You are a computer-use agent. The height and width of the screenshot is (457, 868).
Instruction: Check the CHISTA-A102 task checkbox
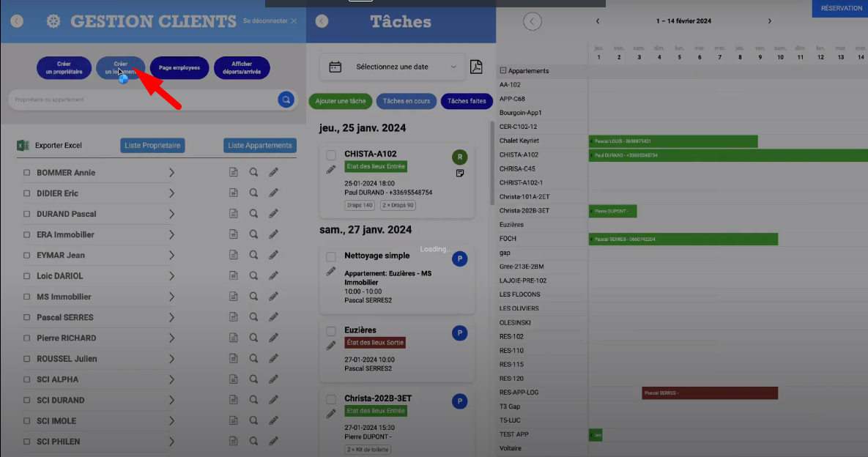click(331, 155)
